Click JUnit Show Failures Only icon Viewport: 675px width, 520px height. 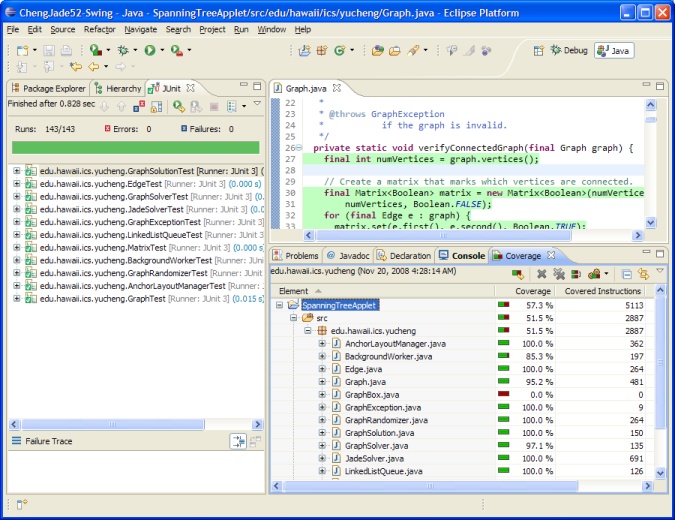point(139,106)
